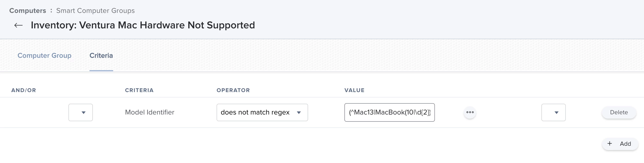This screenshot has height=163, width=644.
Task: Click the CRITERIA column header
Action: point(139,90)
